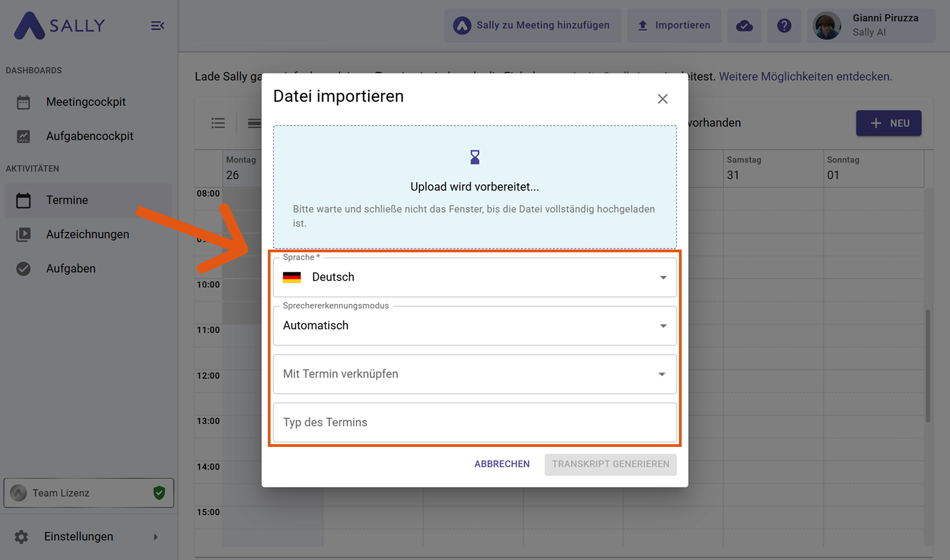Open Meetingcockpit in the sidebar
The height and width of the screenshot is (560, 950).
click(x=86, y=102)
